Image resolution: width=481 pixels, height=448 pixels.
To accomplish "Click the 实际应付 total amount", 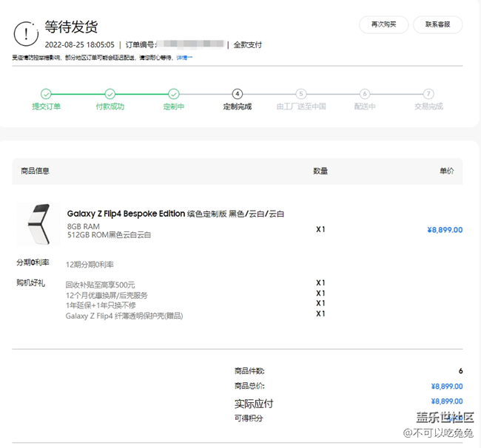I will (446, 401).
